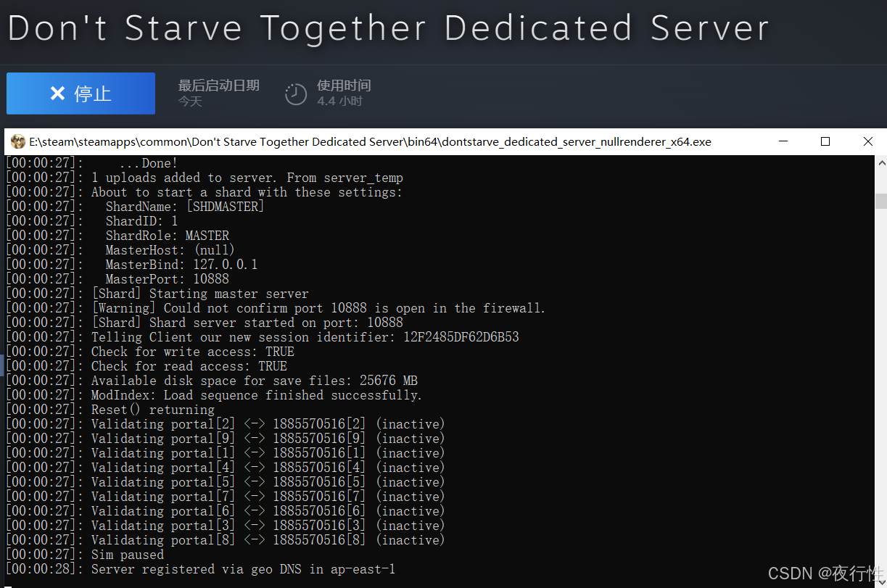This screenshot has width=887, height=588.
Task: Click 'Check for read access: TRUE' line
Action: click(x=146, y=366)
